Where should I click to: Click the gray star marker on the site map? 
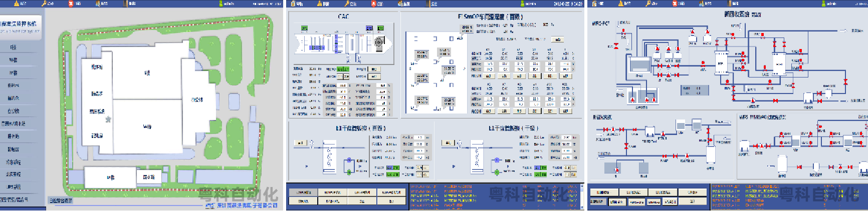click(108, 119)
